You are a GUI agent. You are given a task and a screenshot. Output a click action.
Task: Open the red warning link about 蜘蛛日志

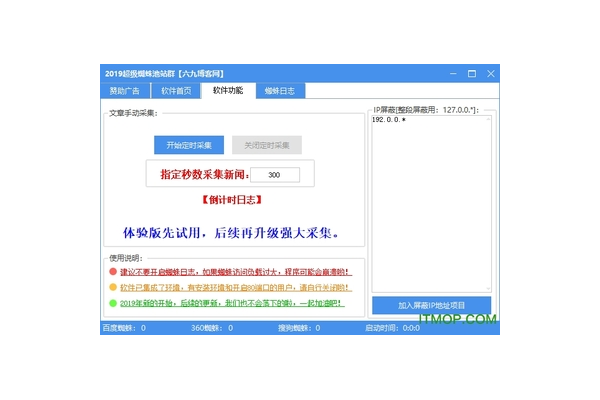pos(236,271)
